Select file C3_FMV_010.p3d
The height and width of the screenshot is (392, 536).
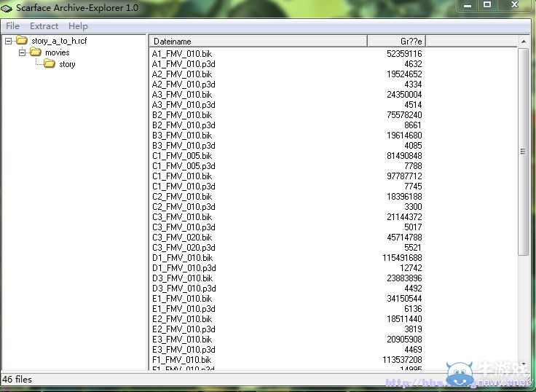click(x=184, y=227)
